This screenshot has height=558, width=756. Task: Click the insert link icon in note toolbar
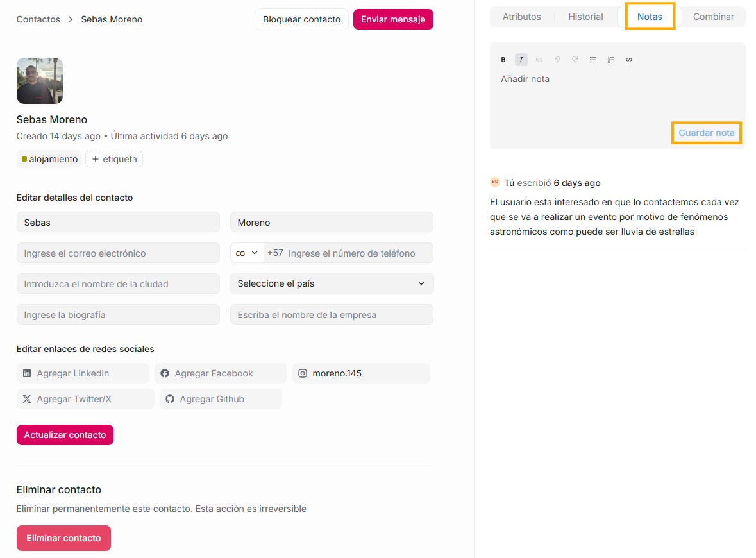point(539,60)
